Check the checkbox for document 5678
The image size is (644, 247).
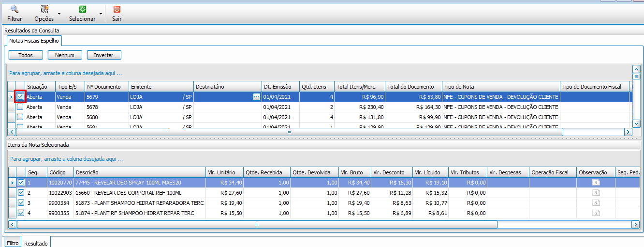(20, 107)
